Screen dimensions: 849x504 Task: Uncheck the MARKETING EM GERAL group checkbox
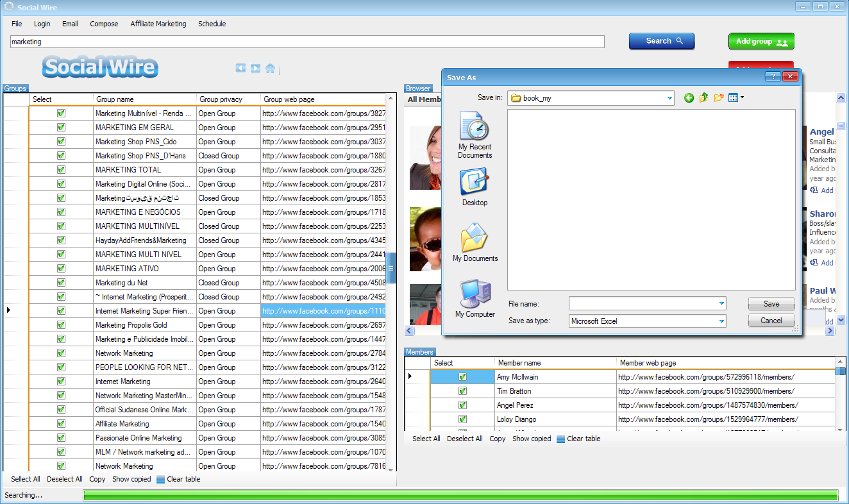(61, 128)
